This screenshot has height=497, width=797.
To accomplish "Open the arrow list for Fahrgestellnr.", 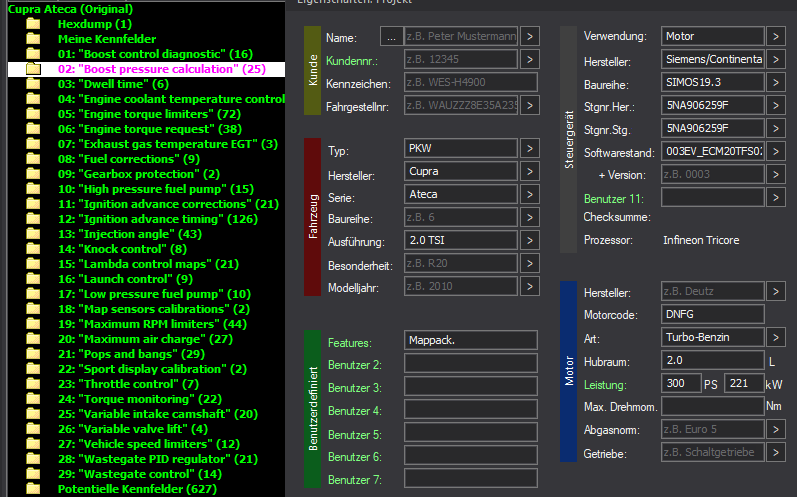I will (530, 105).
